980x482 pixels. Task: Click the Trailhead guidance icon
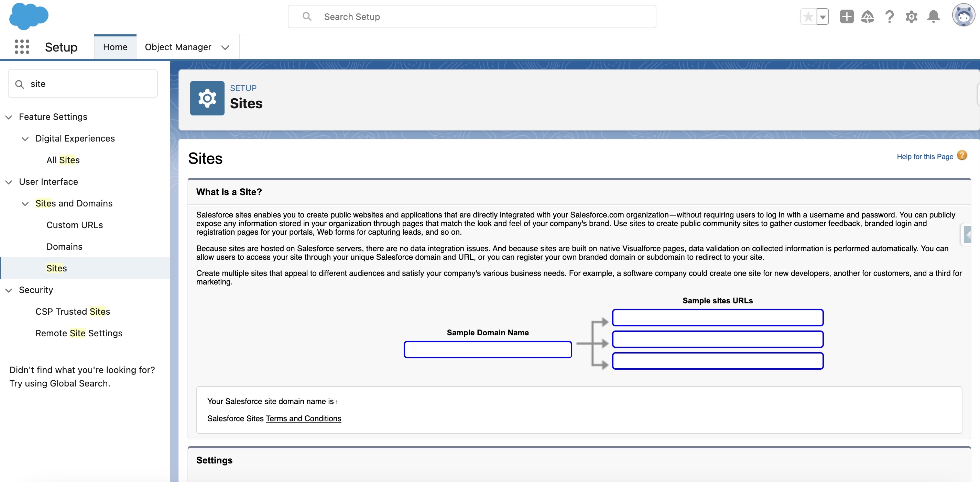868,17
